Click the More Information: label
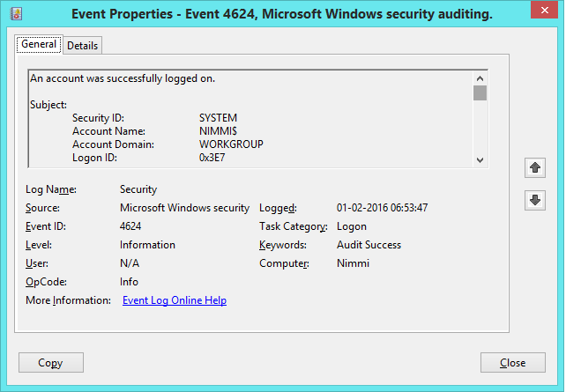 tap(68, 300)
